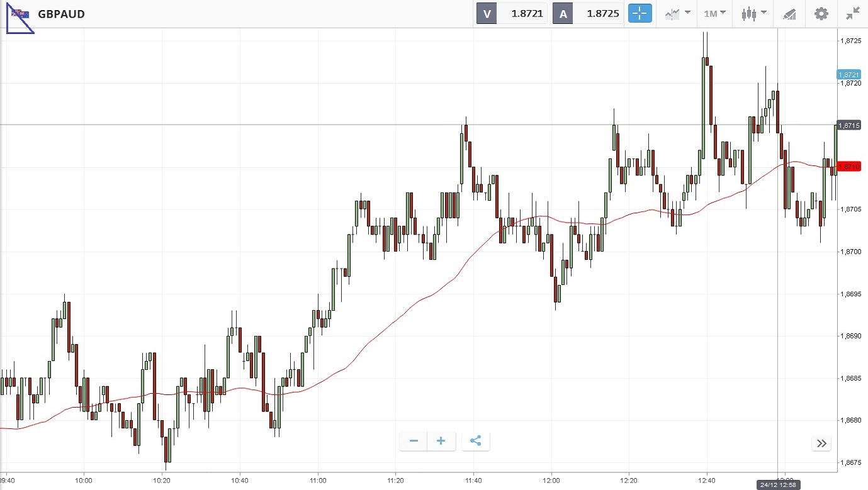Open chart settings gear icon

coord(821,13)
